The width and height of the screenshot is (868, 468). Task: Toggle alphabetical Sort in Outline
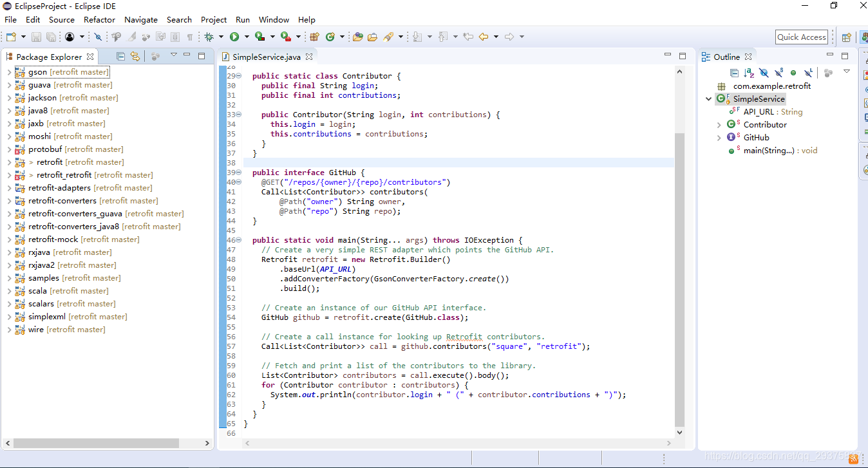click(x=749, y=73)
